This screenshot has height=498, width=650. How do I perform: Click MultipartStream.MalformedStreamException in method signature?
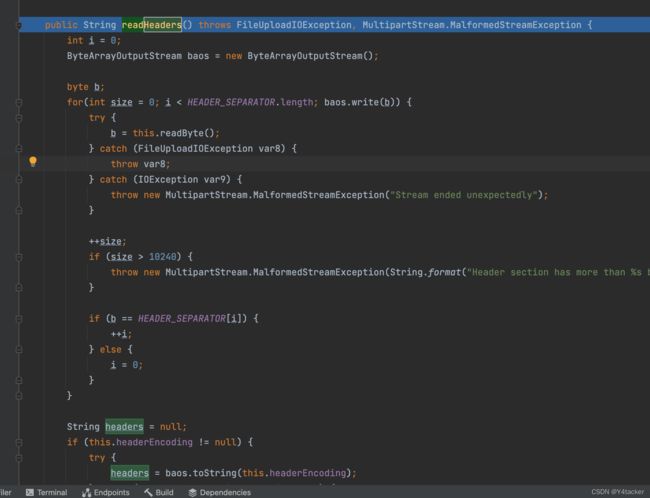[x=472, y=25]
